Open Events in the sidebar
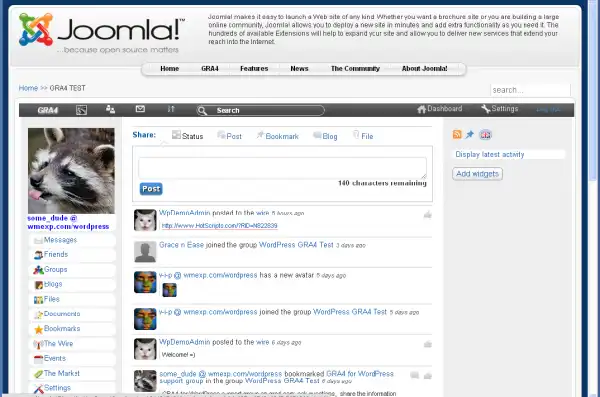This screenshot has width=600, height=397. (x=72, y=359)
